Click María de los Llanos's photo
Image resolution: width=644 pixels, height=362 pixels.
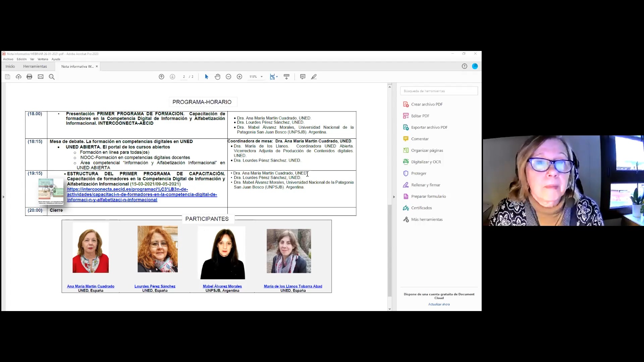click(x=289, y=251)
